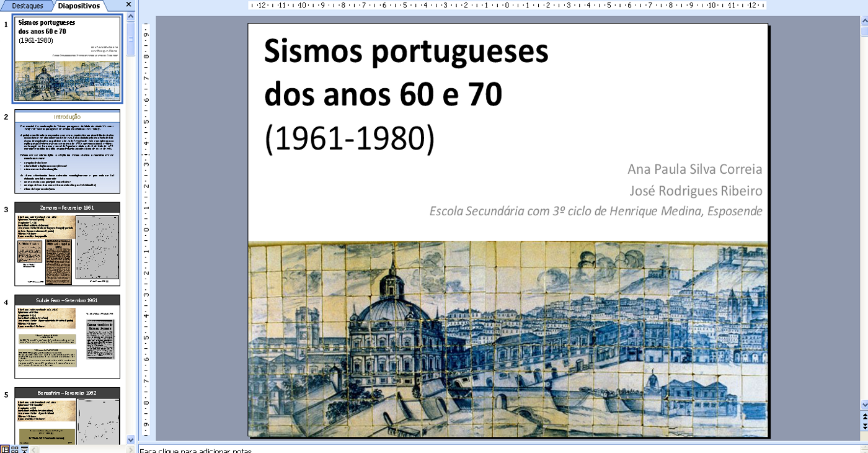Go to next slide double-arrow button
Viewport: 868px width, 453px height.
click(x=864, y=426)
